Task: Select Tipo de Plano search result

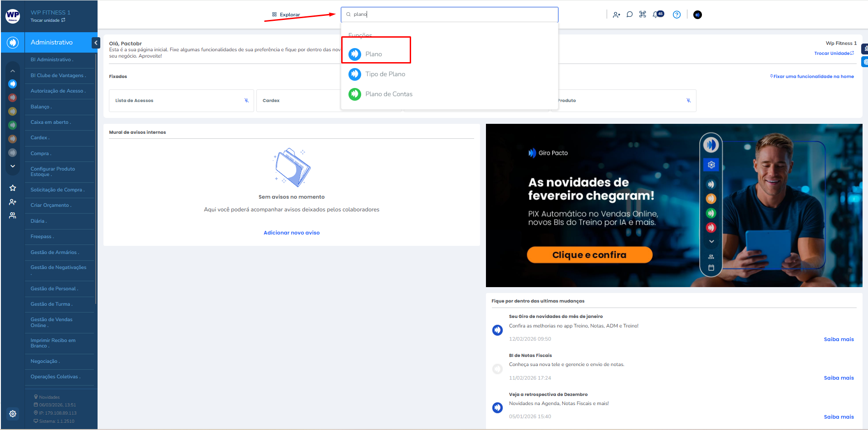Action: 385,74
